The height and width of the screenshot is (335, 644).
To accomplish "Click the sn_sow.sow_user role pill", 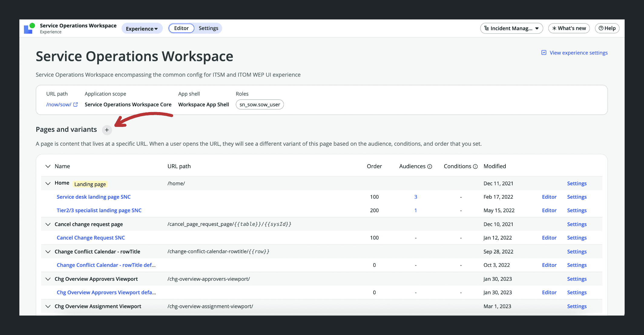I will (260, 104).
